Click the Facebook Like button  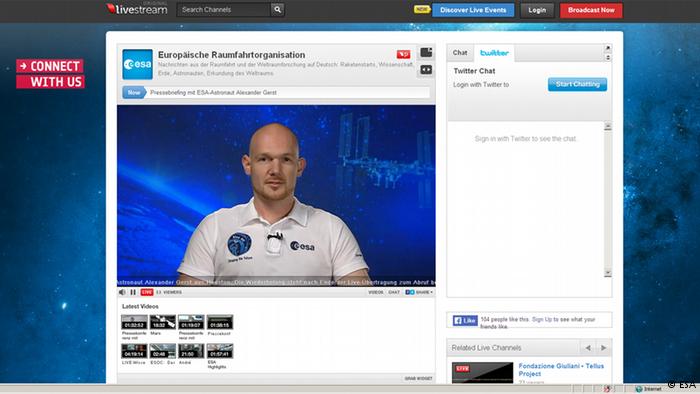pyautogui.click(x=465, y=320)
